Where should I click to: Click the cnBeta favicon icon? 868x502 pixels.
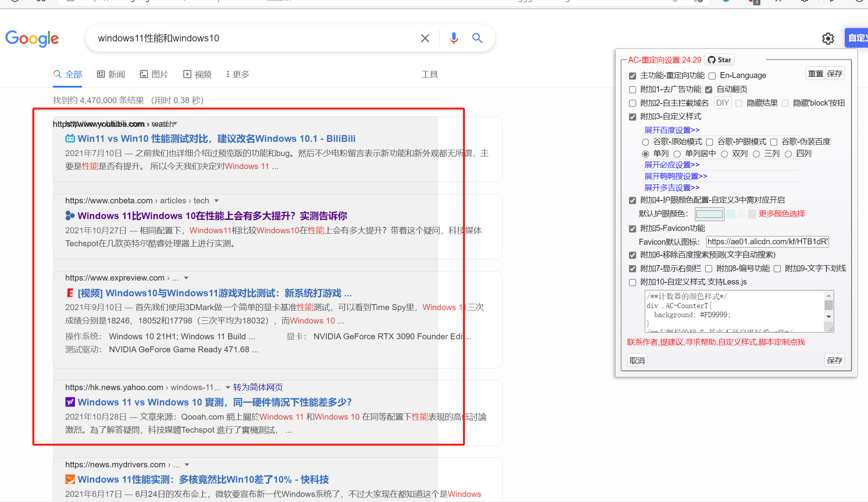(x=70, y=216)
